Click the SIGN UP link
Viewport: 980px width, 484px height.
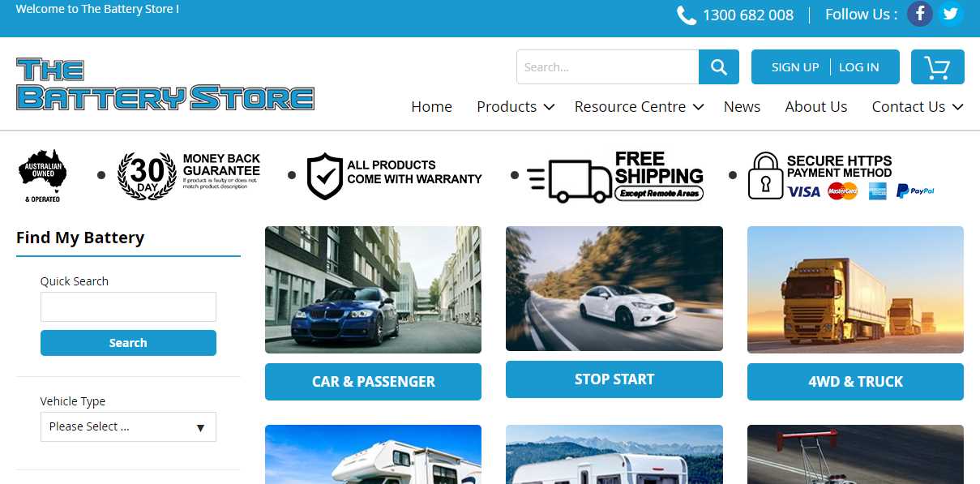795,67
